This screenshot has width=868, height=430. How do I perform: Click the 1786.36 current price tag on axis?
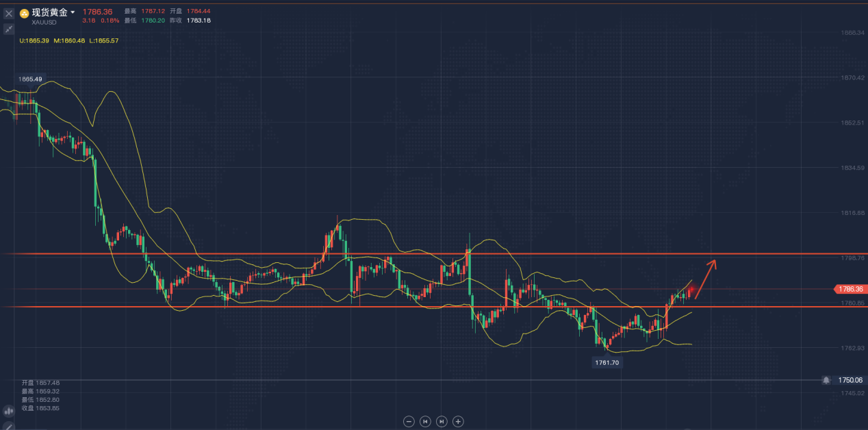850,289
